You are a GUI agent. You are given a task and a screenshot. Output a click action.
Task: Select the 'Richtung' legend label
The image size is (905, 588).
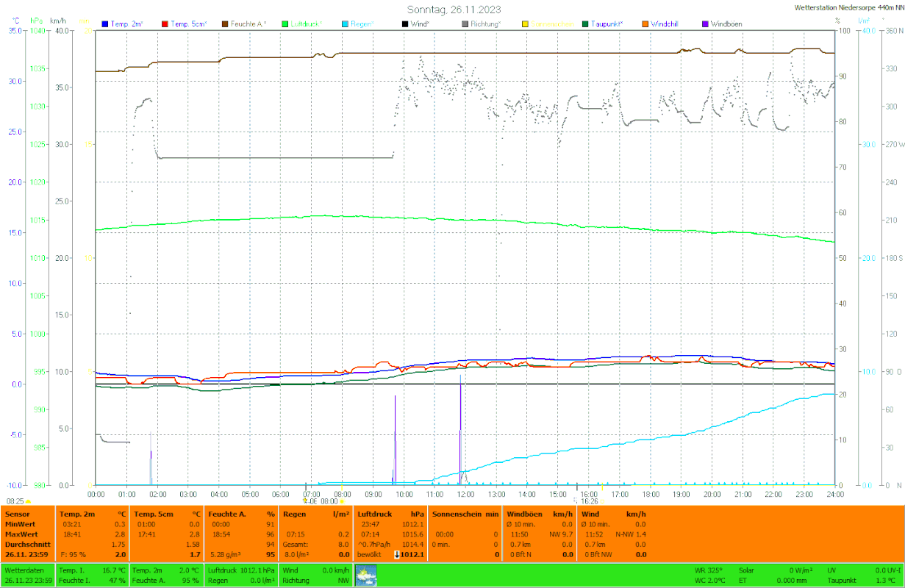[x=486, y=24]
